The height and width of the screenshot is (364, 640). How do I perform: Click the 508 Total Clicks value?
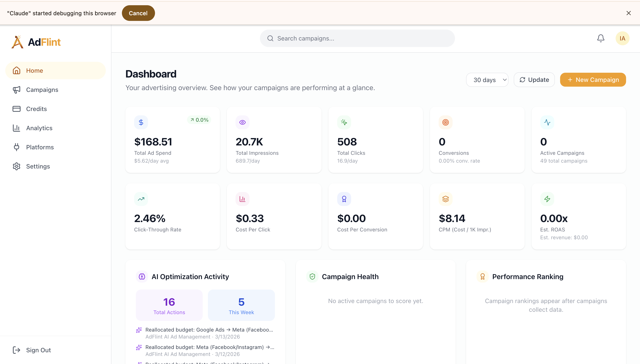pos(347,142)
